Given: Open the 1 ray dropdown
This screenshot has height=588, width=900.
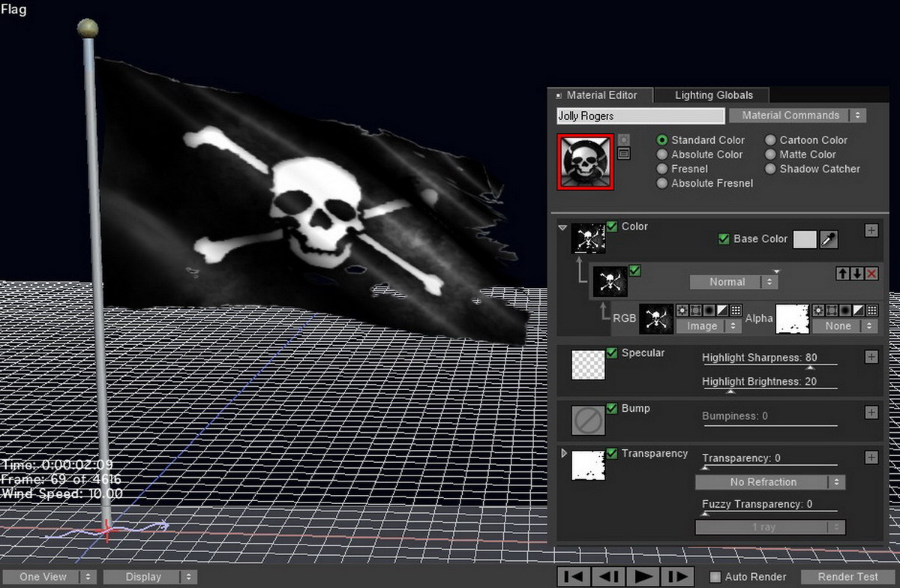Looking at the screenshot, I should pos(770,527).
